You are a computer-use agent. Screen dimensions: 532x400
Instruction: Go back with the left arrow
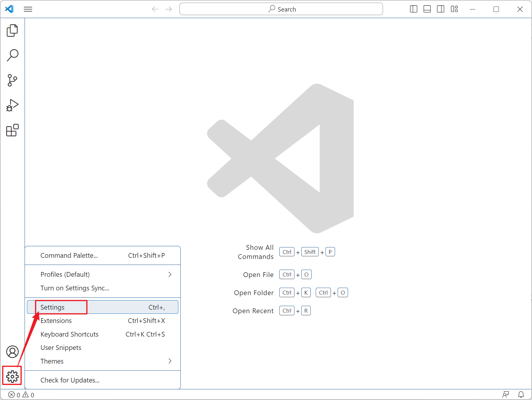[155, 9]
